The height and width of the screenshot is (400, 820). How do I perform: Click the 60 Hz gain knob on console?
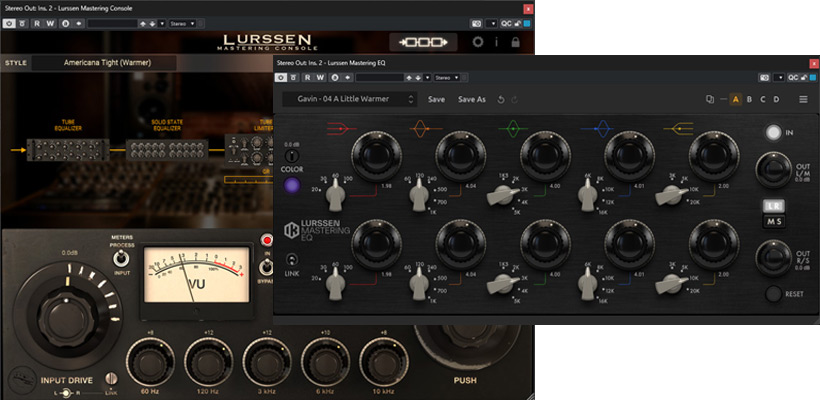(x=150, y=362)
